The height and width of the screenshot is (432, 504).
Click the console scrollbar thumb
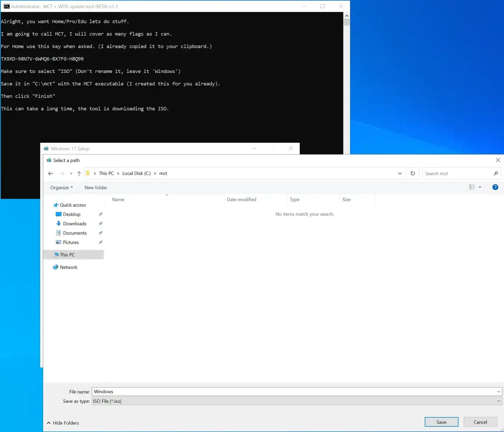coord(346,22)
